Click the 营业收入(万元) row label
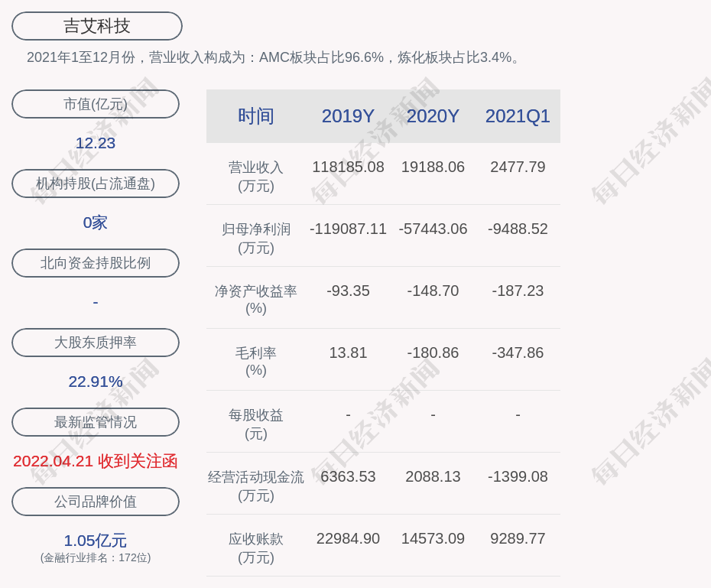This screenshot has height=588, width=711. pyautogui.click(x=256, y=177)
